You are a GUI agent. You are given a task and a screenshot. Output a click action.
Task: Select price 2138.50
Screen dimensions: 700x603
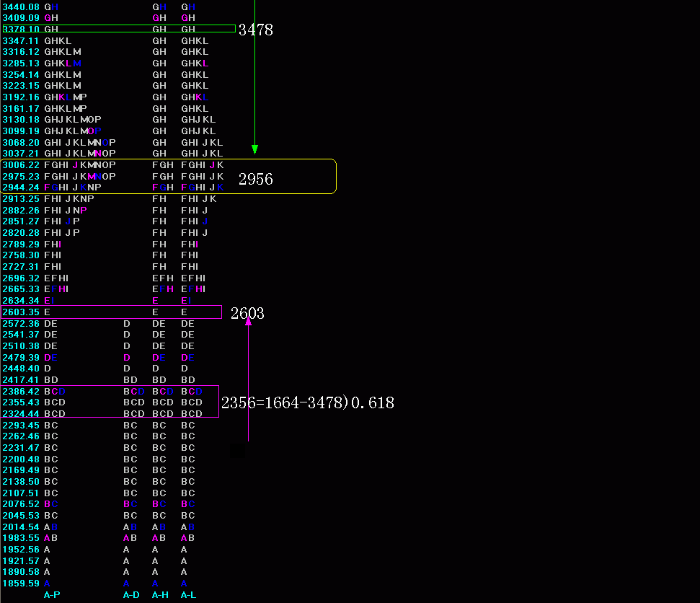(21, 482)
